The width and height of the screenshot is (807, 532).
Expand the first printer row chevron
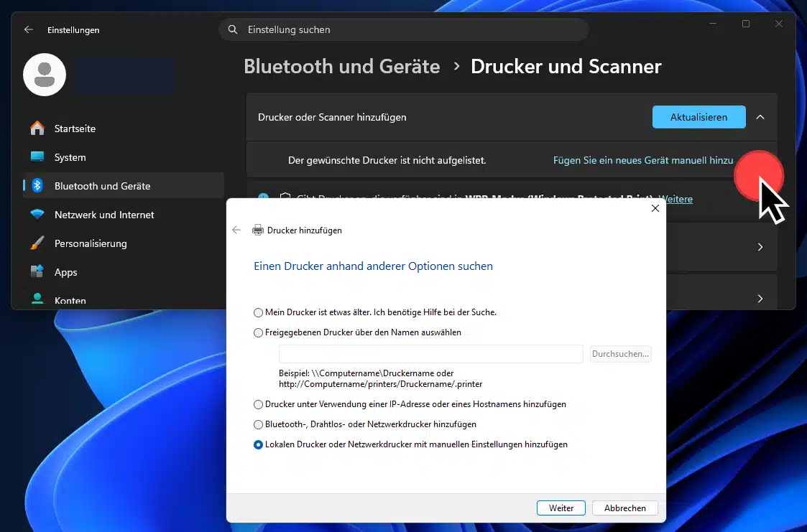[760, 247]
